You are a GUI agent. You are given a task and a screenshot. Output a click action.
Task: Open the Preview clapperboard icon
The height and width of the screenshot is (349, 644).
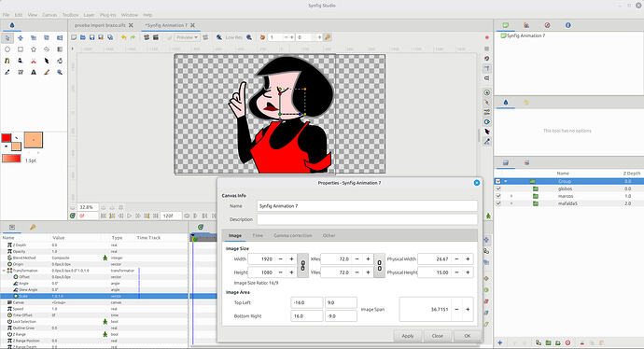[x=156, y=37]
